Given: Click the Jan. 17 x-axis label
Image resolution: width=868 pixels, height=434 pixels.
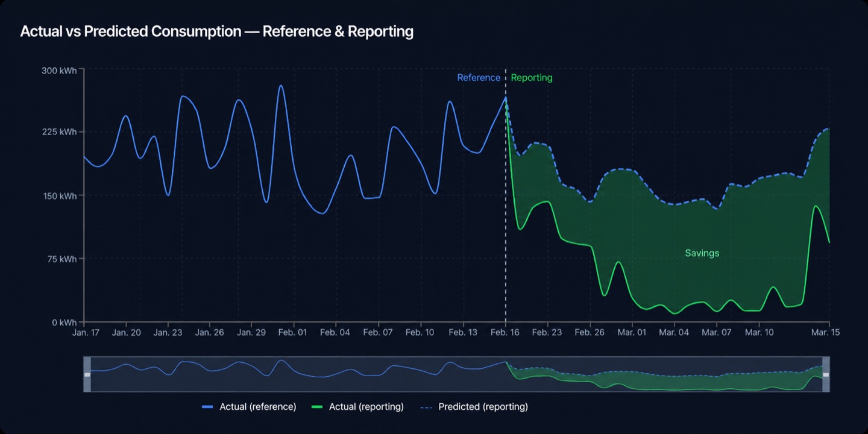Looking at the screenshot, I should [87, 333].
